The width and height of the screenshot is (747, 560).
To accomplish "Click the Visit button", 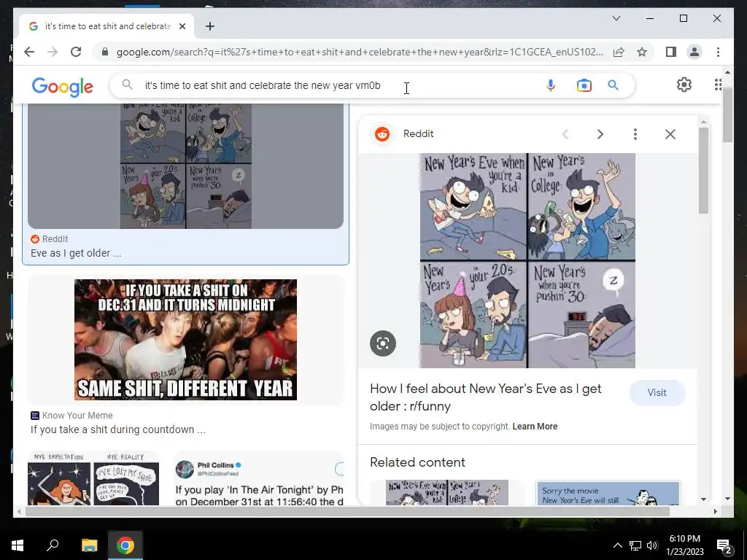I will pyautogui.click(x=657, y=393).
